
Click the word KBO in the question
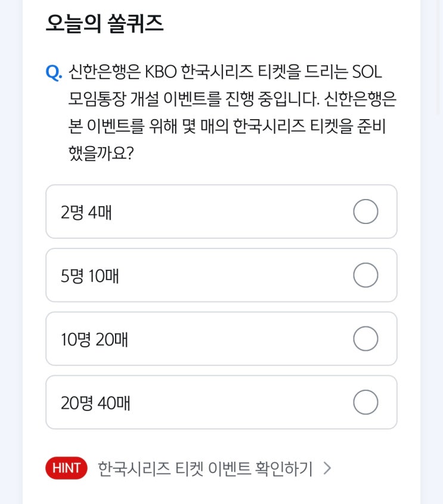pyautogui.click(x=160, y=73)
